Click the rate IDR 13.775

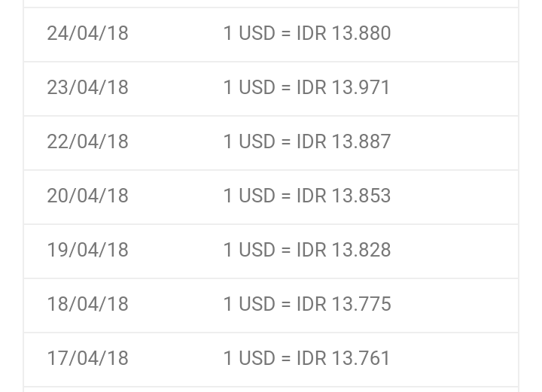pyautogui.click(x=343, y=304)
